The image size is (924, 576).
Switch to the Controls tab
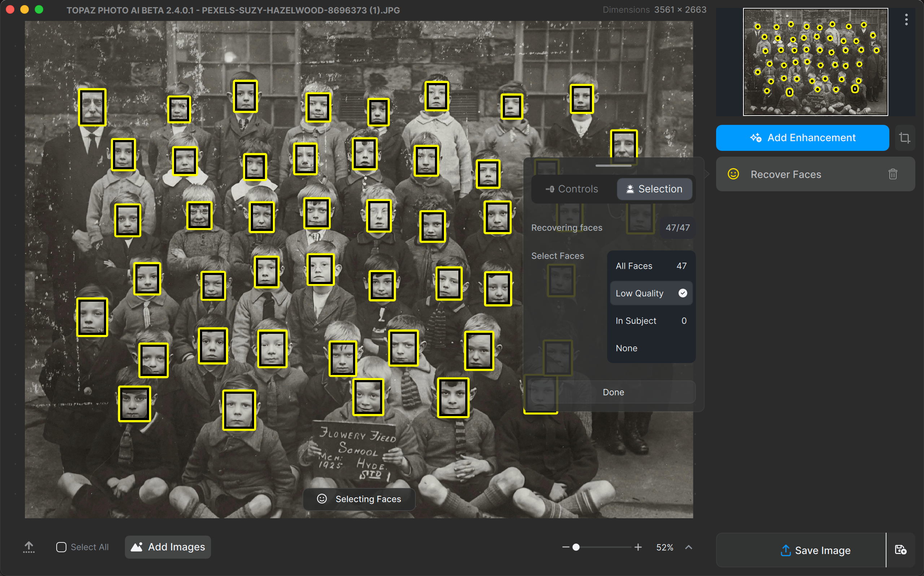(x=572, y=189)
